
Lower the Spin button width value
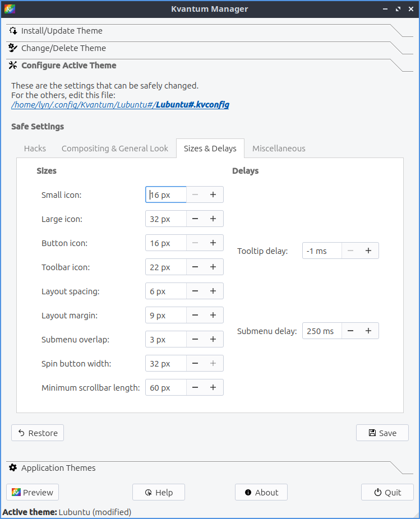(x=195, y=363)
